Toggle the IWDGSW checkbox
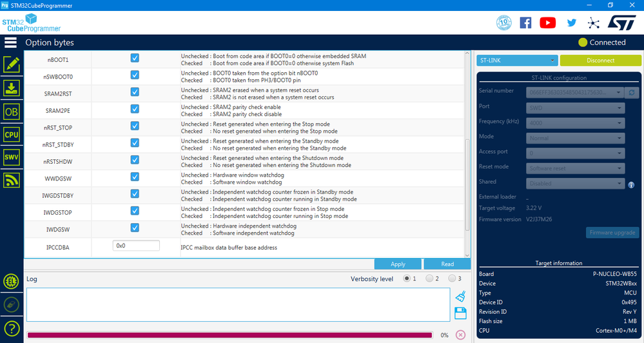Image resolution: width=644 pixels, height=343 pixels. [x=135, y=227]
